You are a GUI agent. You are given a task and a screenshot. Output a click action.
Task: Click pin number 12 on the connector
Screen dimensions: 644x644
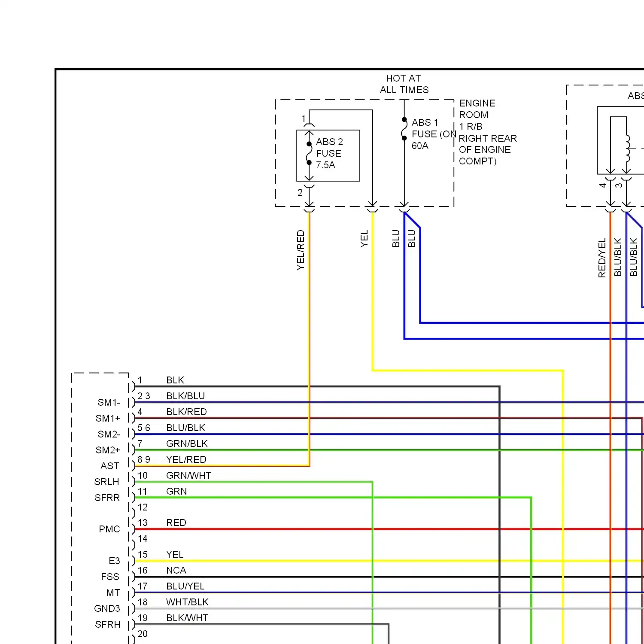(143, 507)
